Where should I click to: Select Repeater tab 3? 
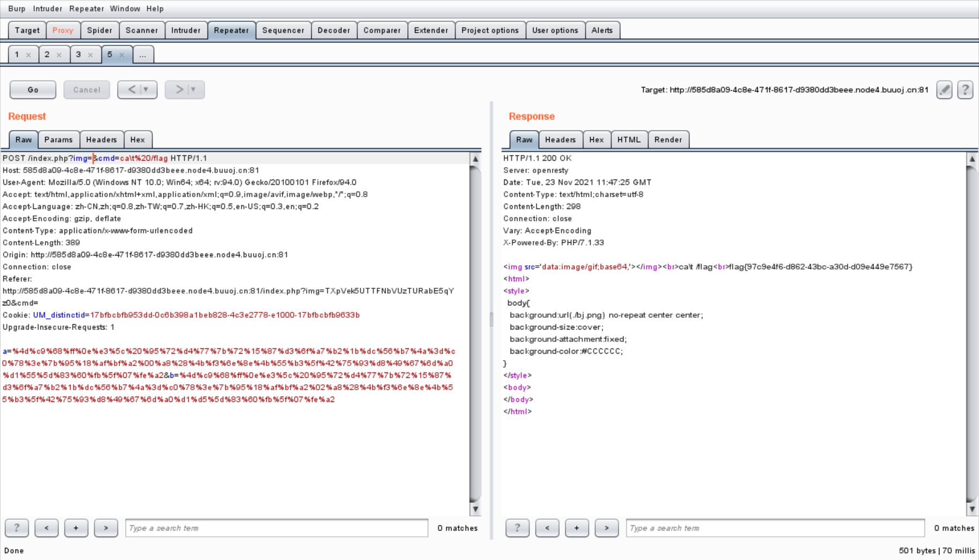[78, 55]
